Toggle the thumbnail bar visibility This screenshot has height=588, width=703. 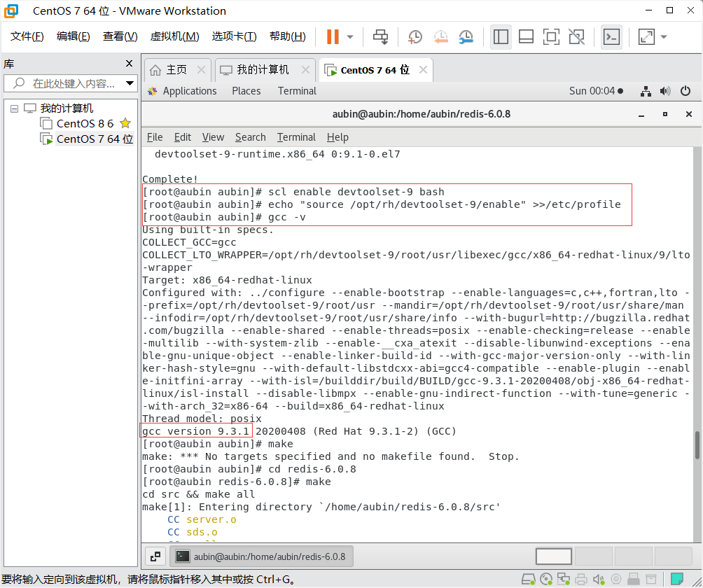[526, 36]
